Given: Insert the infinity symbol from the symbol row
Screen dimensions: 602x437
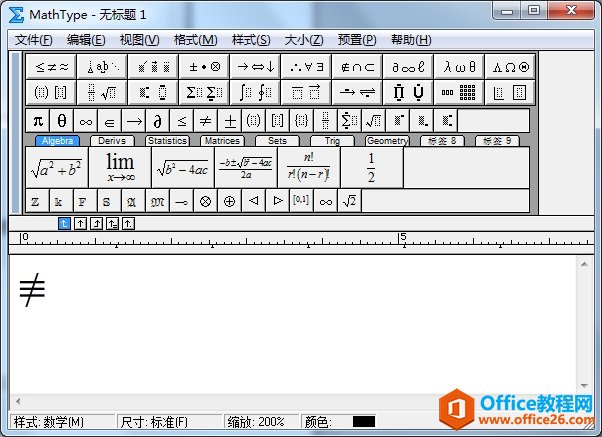Looking at the screenshot, I should click(x=85, y=121).
